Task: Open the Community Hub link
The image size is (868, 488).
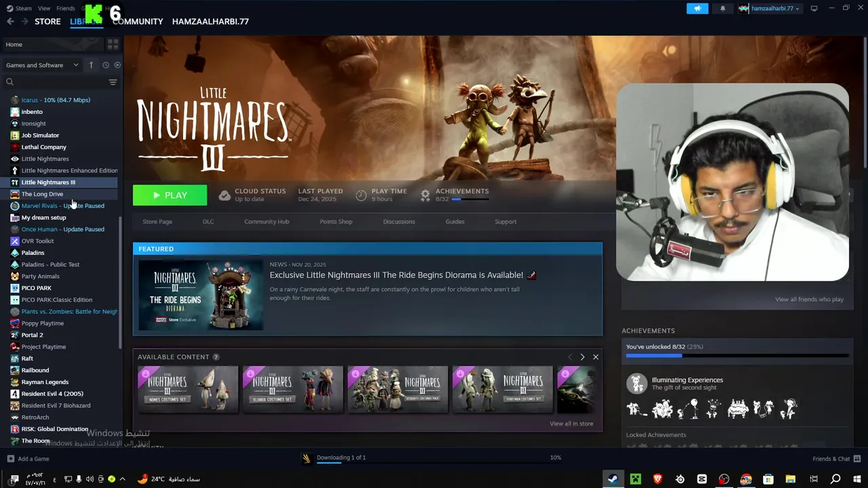Action: [267, 222]
